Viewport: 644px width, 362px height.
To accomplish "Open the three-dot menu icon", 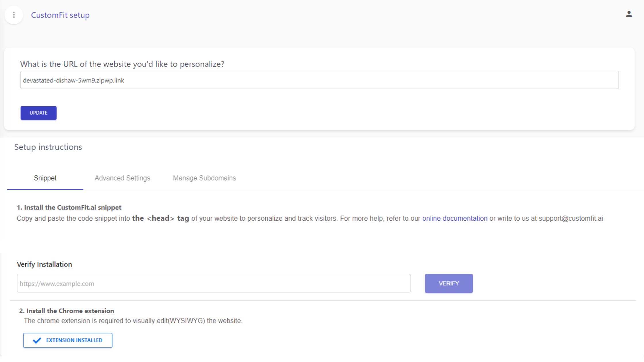I will 14,15.
